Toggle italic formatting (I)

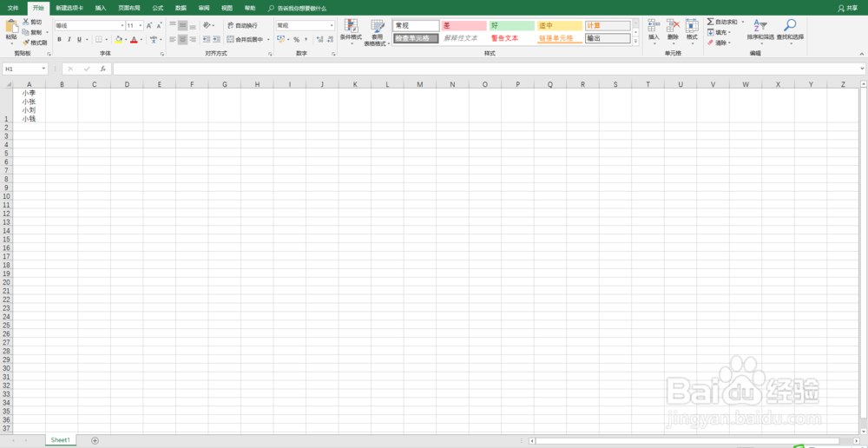coord(69,39)
